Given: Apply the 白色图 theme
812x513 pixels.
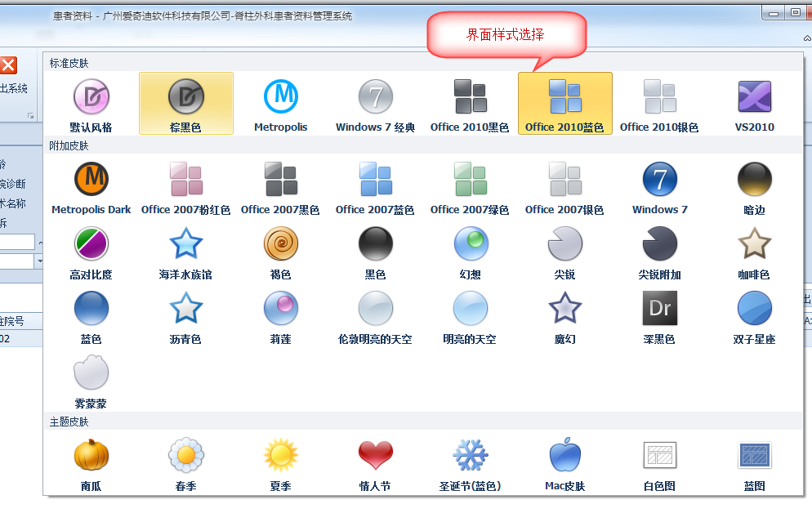Looking at the screenshot, I should click(660, 464).
